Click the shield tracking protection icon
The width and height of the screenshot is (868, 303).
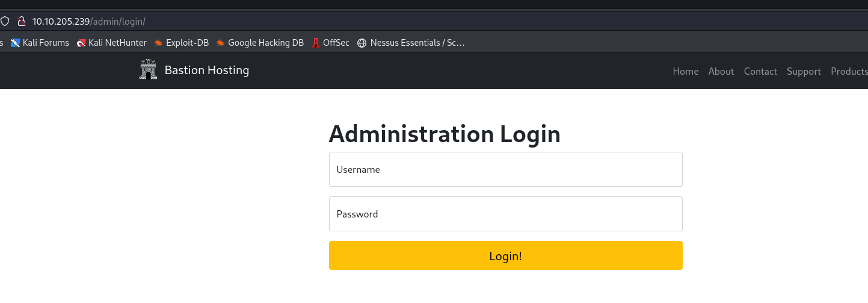5,21
